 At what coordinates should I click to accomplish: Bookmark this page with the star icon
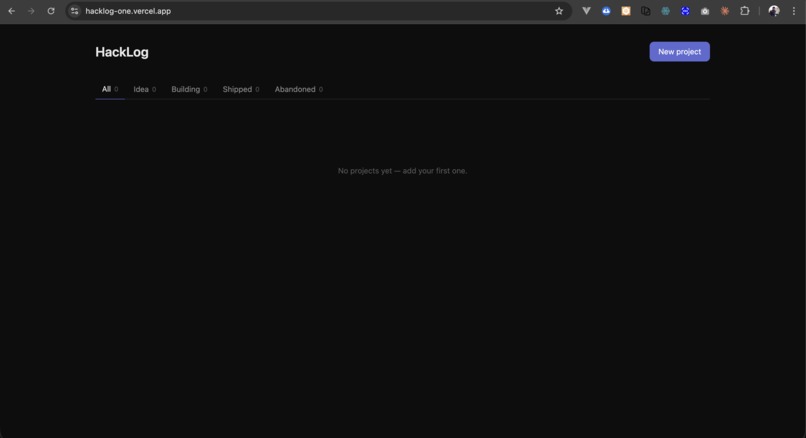coord(559,11)
